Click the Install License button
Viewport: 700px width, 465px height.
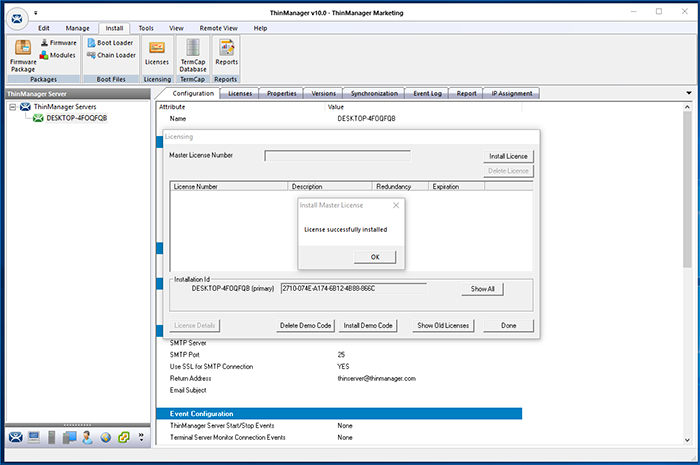point(508,156)
